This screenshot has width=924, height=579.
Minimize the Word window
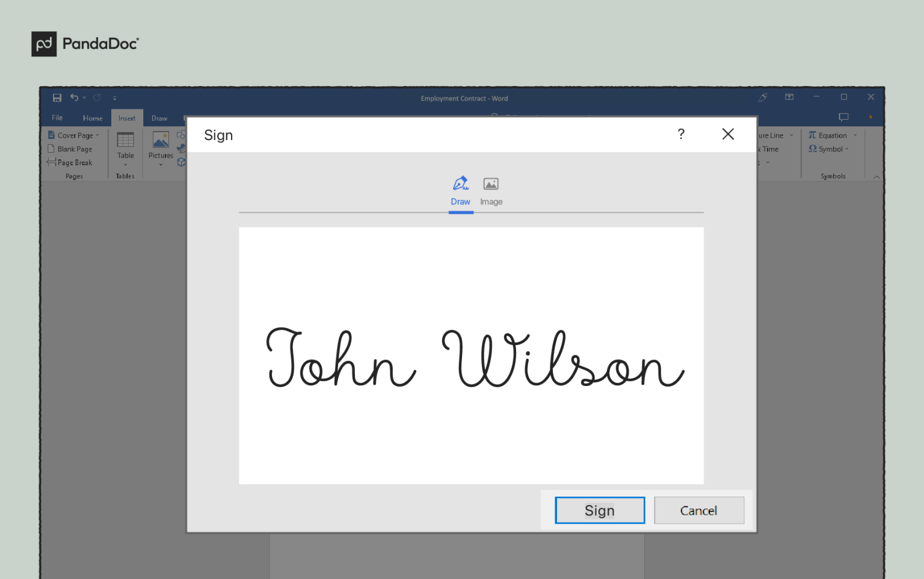point(816,97)
